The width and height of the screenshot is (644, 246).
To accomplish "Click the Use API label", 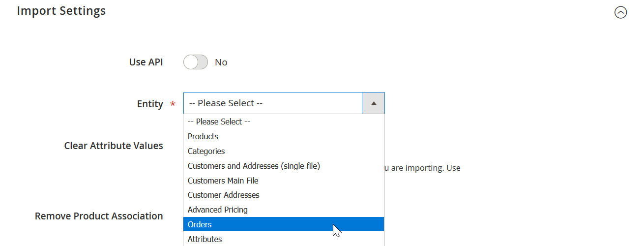I will [x=146, y=62].
